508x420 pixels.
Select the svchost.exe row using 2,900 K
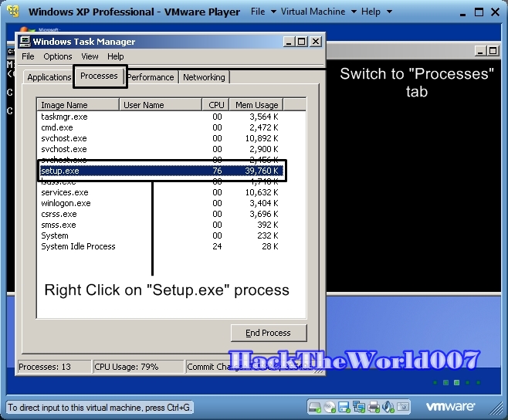coord(161,149)
